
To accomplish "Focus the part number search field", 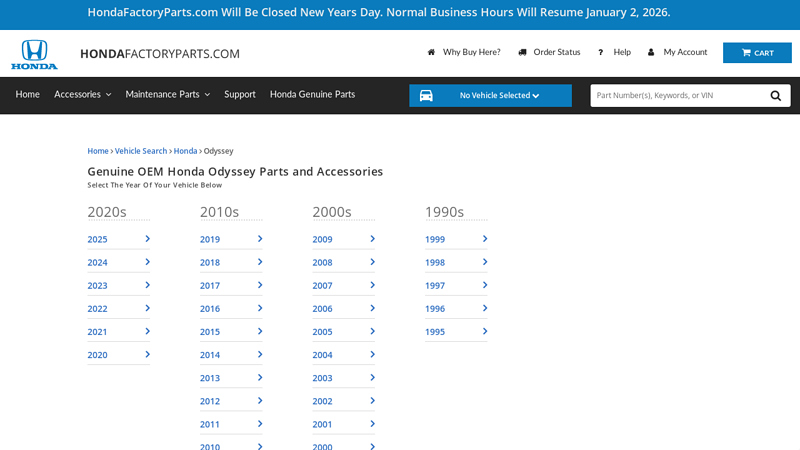I will [679, 95].
